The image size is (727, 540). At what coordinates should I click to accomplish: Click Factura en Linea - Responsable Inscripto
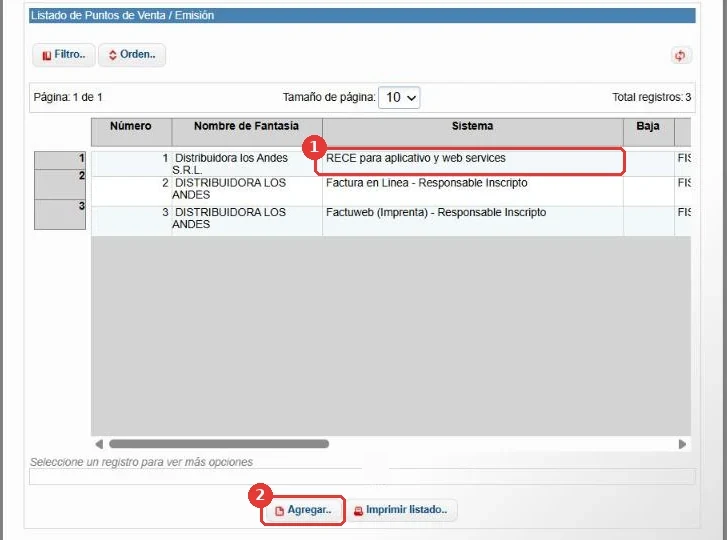pyautogui.click(x=427, y=183)
